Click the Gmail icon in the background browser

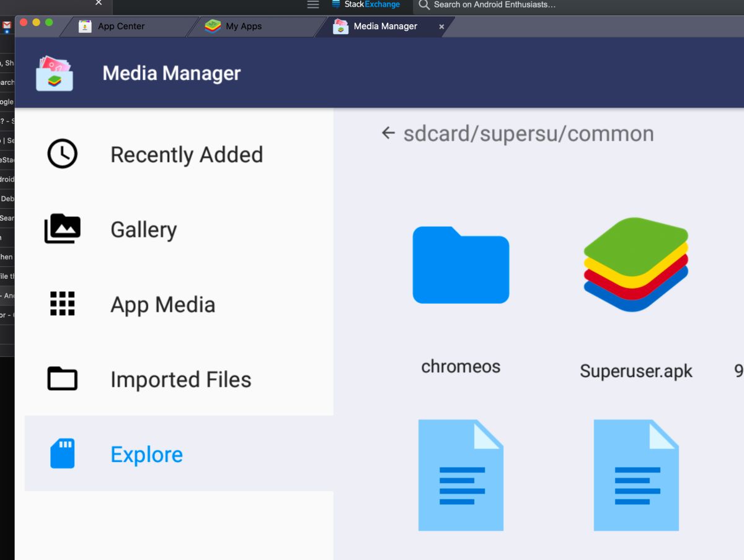click(x=7, y=25)
